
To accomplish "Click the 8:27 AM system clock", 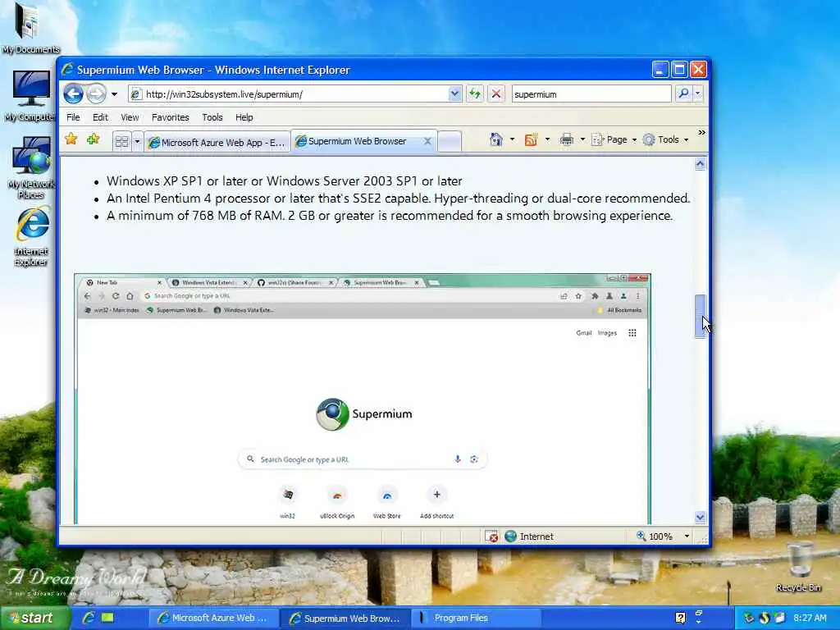I will point(810,618).
